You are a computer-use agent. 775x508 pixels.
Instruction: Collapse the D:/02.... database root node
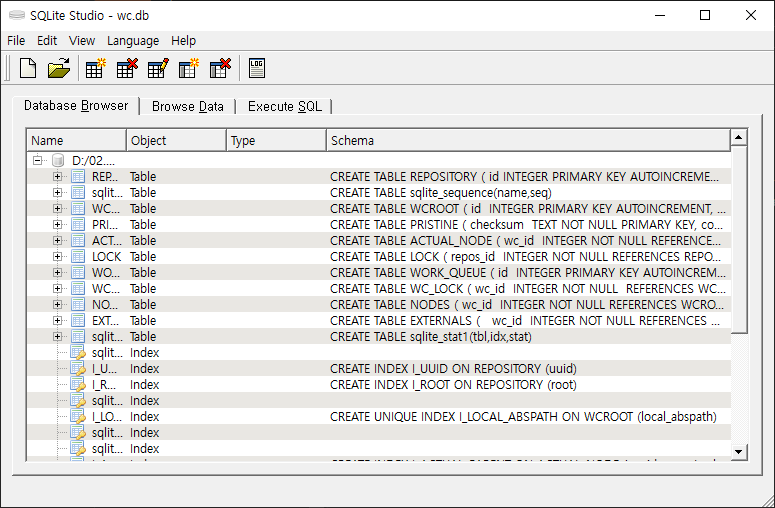tap(38, 160)
